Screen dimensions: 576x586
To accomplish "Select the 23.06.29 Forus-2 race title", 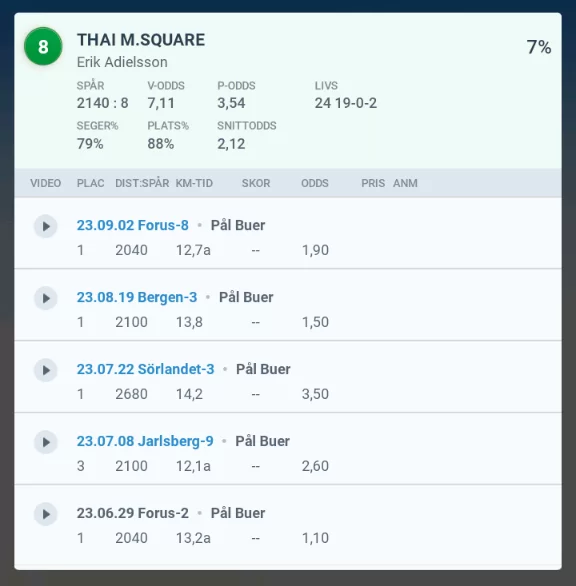I will (x=133, y=513).
